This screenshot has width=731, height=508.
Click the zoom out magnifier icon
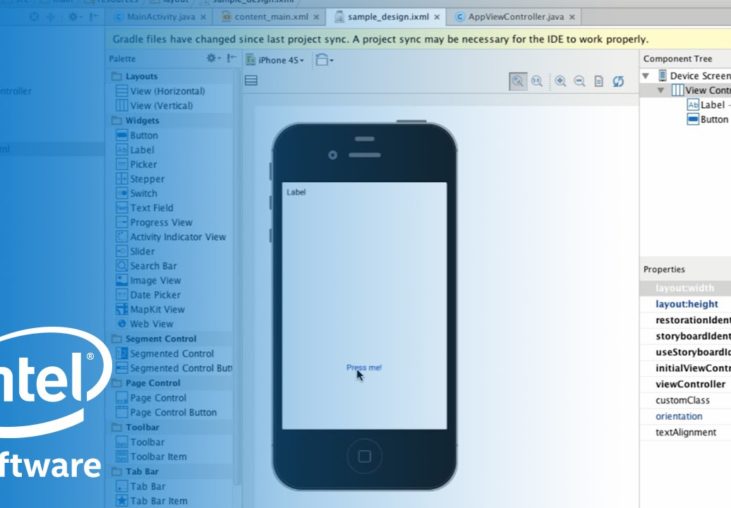(579, 81)
